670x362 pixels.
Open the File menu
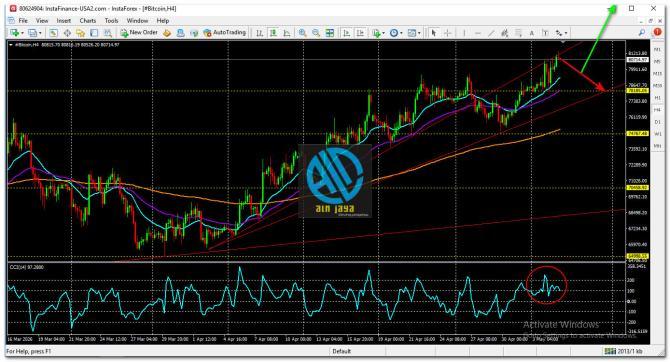point(23,21)
